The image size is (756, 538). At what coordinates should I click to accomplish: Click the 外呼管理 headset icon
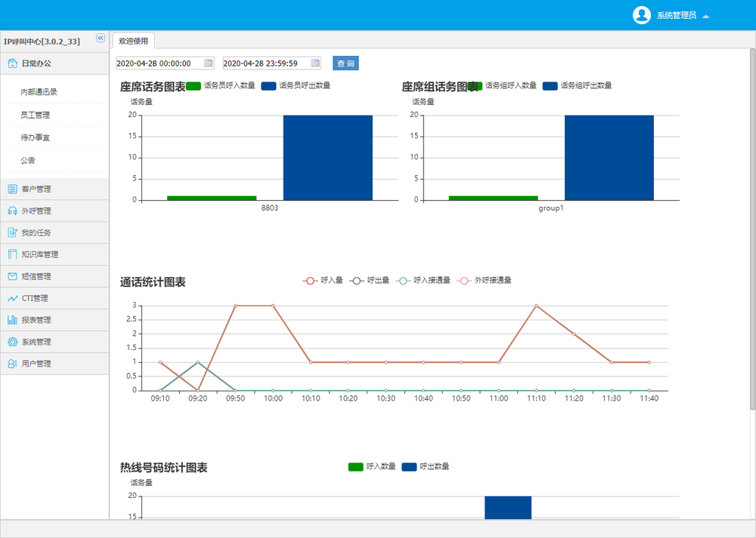[12, 211]
